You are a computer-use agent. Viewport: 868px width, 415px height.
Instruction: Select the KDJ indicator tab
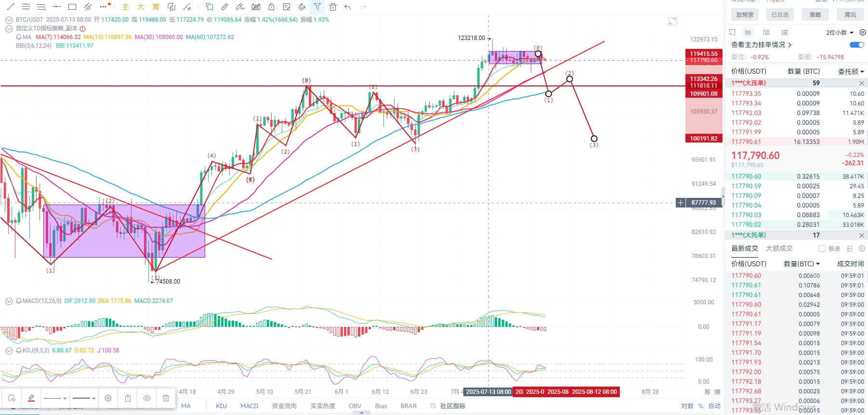[x=221, y=406]
